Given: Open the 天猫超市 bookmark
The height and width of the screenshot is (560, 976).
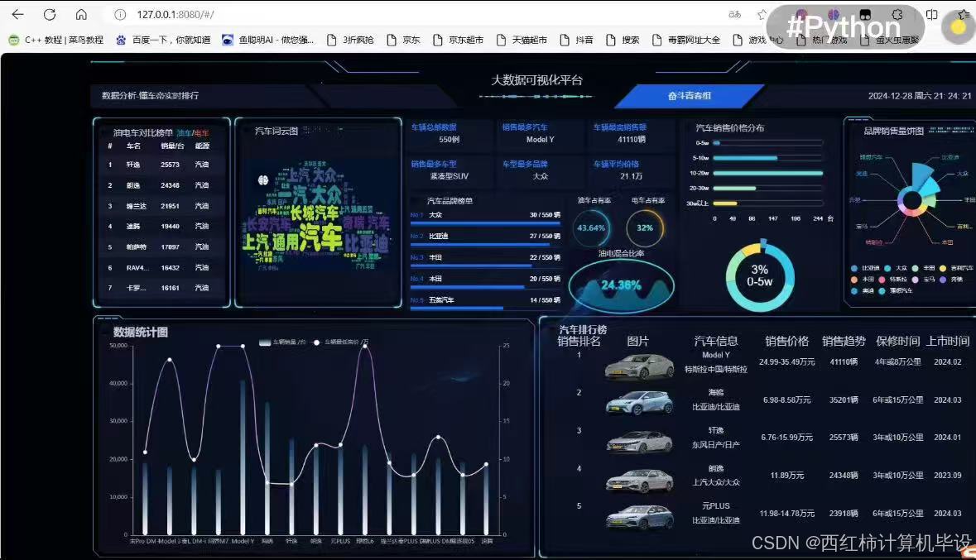Looking at the screenshot, I should (x=522, y=40).
